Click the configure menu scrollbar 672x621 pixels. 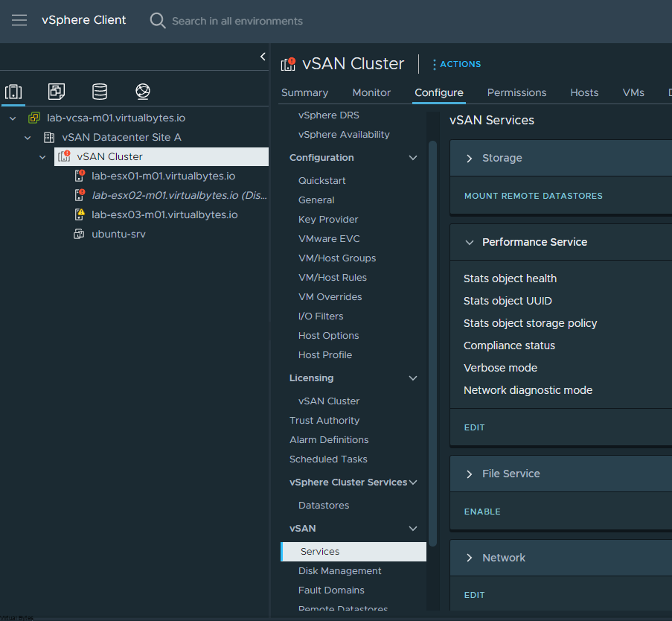432,343
